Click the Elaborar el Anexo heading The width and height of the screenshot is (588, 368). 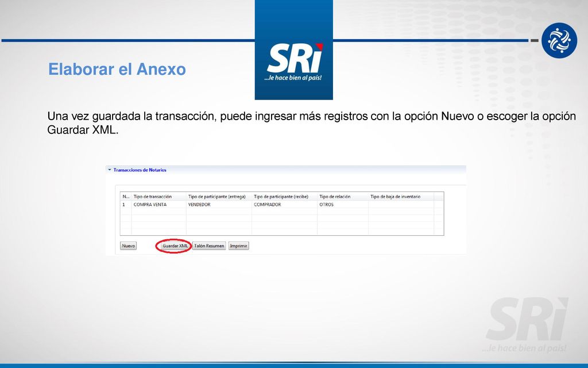[117, 69]
